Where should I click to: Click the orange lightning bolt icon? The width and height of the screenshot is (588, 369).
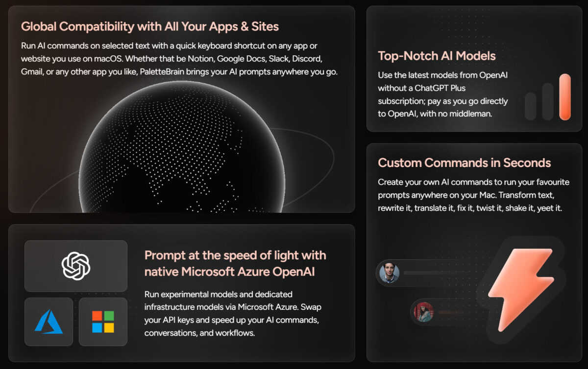tap(520, 289)
